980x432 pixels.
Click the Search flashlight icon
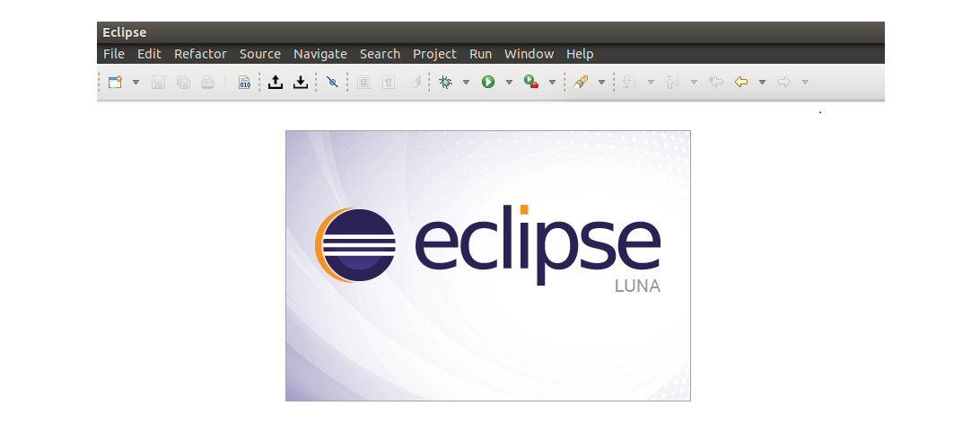581,82
